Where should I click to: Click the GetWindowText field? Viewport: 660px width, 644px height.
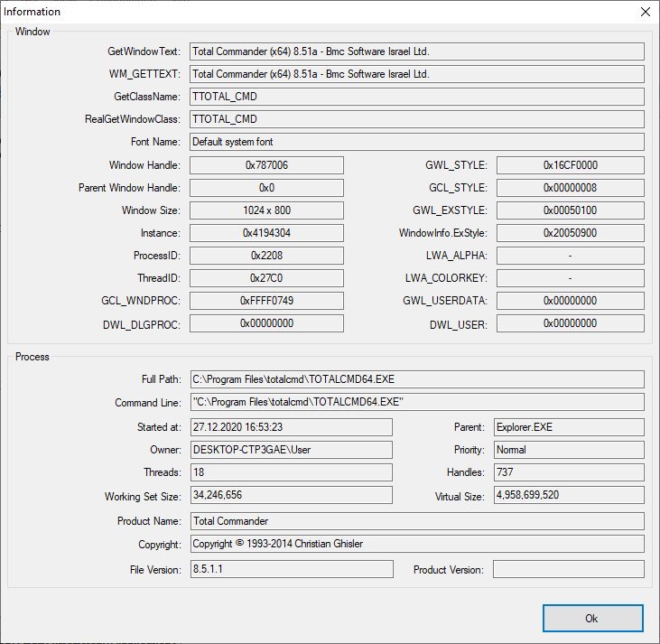(416, 51)
